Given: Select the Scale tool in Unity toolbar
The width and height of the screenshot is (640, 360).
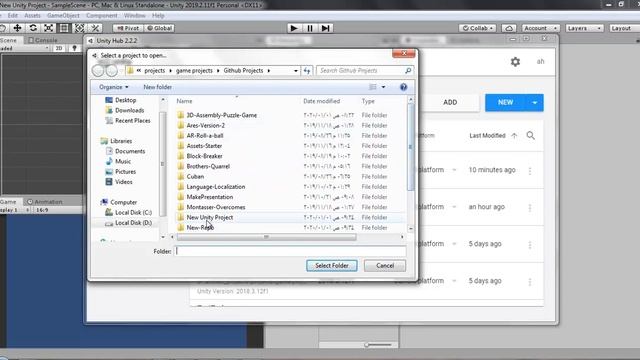Looking at the screenshot, I should click(x=49, y=28).
